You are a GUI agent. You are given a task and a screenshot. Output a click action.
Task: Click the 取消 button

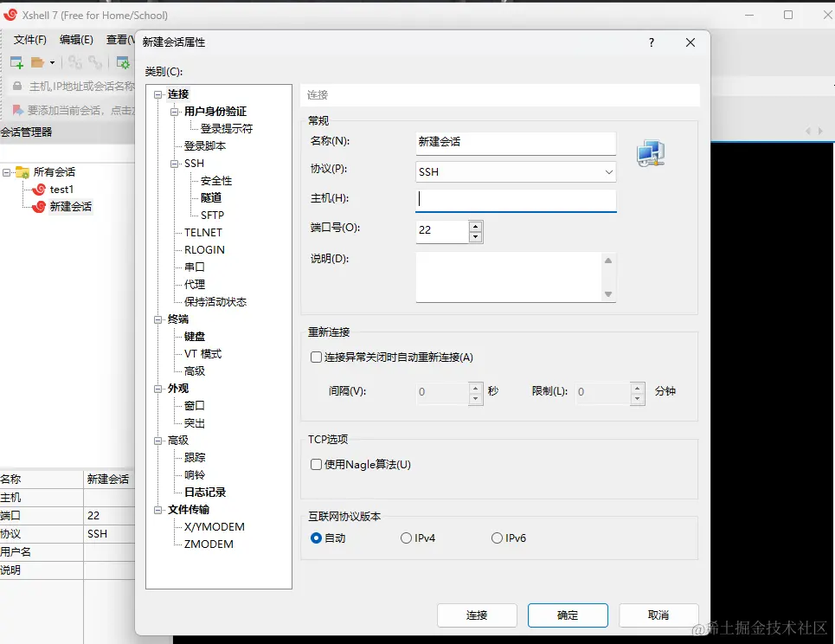[x=658, y=615]
